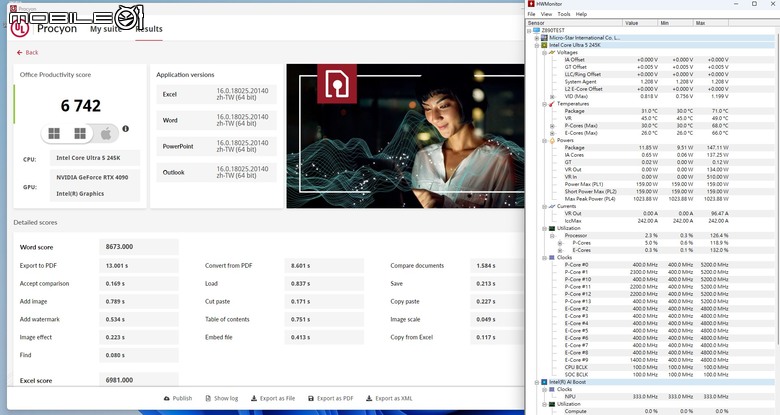This screenshot has width=780, height=415.
Task: Collapse the Processor utilization entry
Action: coord(552,235)
